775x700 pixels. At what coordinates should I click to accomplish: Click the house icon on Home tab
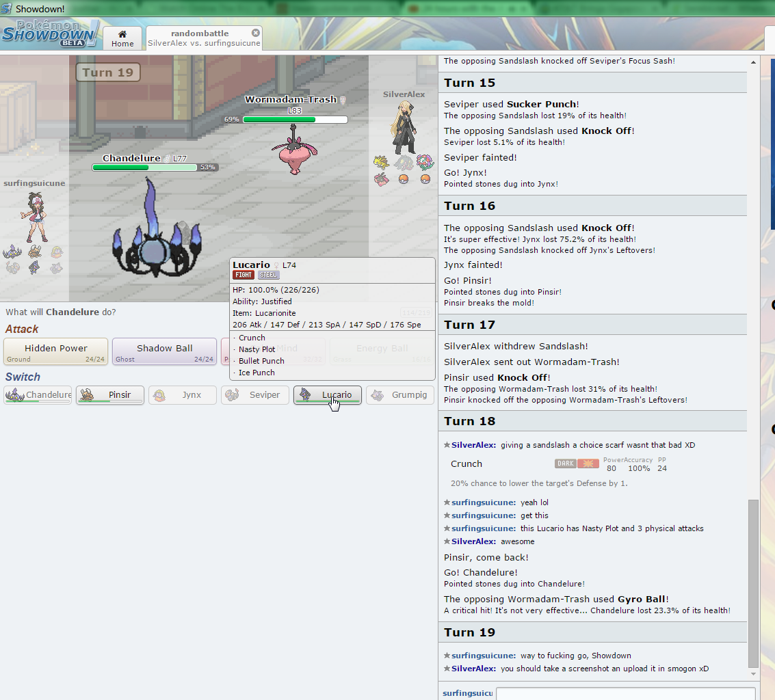(x=122, y=33)
